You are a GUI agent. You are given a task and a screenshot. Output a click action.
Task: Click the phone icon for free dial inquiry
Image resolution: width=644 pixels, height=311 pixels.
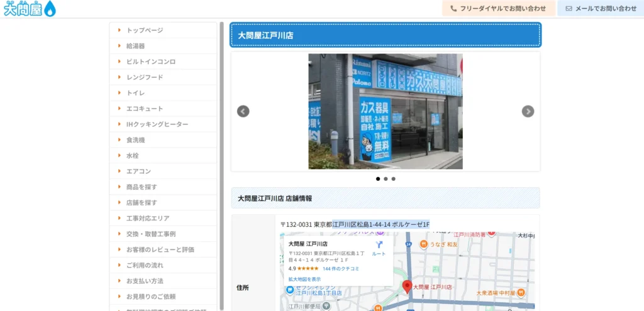[453, 9]
